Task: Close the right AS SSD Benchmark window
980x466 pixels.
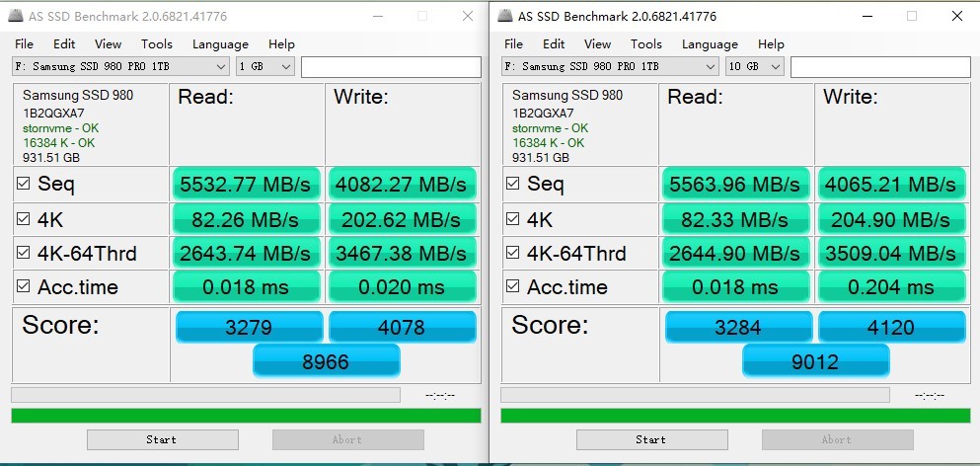Action: tap(957, 16)
